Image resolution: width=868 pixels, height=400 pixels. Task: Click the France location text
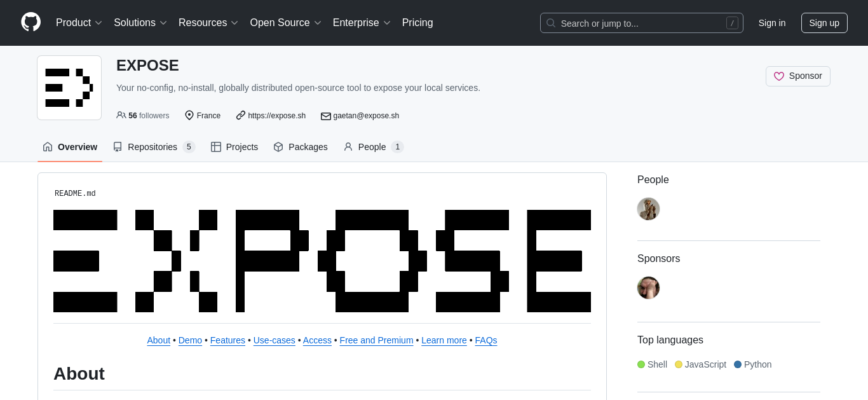point(208,115)
